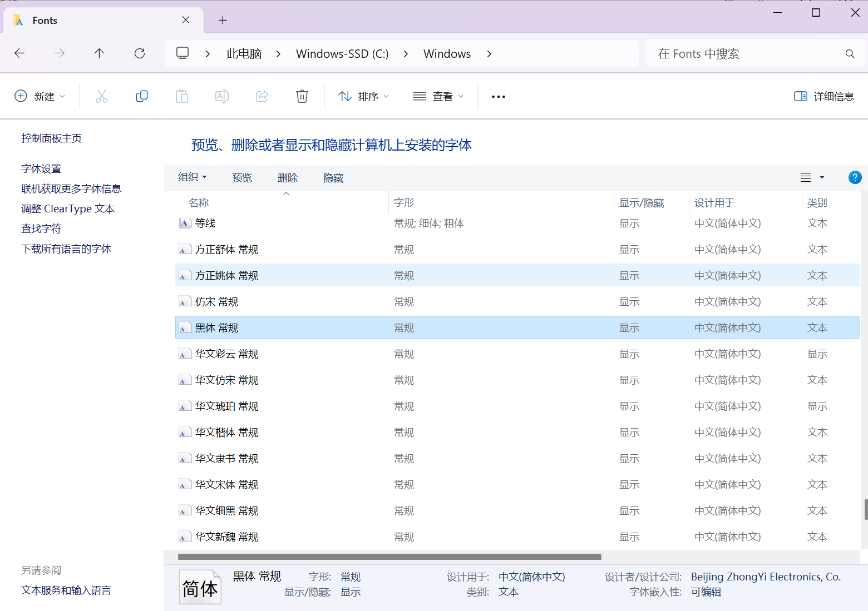The image size is (868, 611).
Task: Open the 新建 dropdown
Action: point(40,96)
